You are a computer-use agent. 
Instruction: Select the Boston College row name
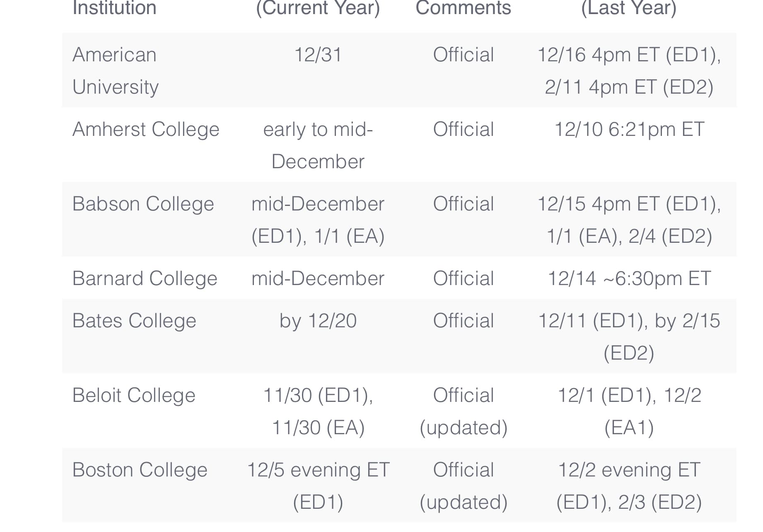140,470
